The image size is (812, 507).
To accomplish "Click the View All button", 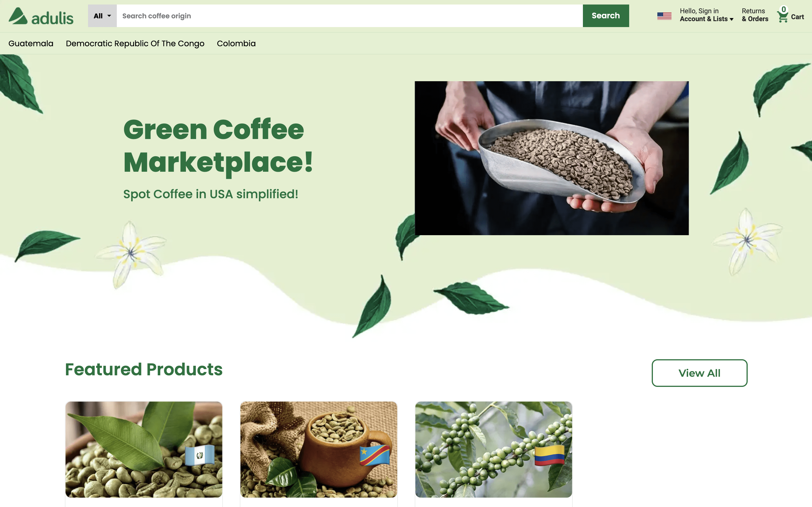I will coord(699,373).
